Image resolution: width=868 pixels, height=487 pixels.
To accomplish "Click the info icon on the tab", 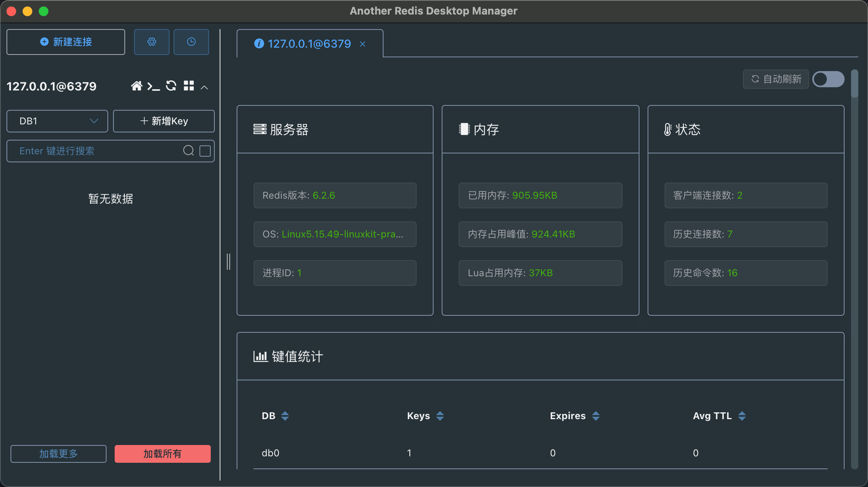I will tap(259, 44).
